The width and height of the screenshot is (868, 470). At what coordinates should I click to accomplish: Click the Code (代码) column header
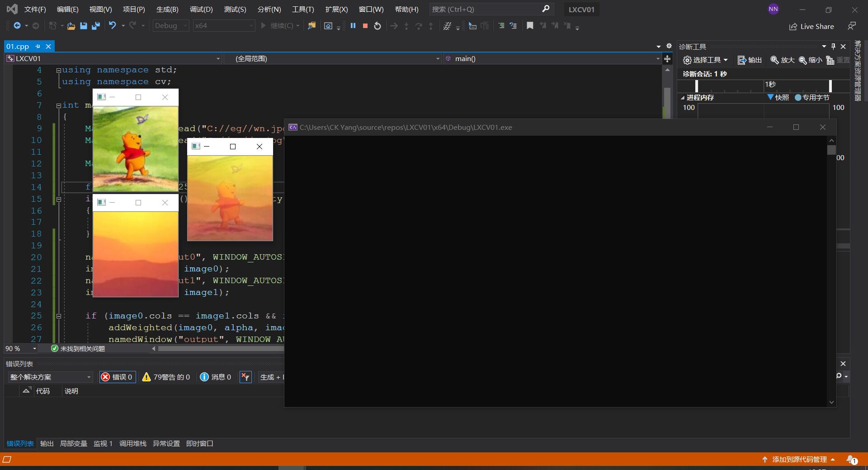tap(42, 391)
